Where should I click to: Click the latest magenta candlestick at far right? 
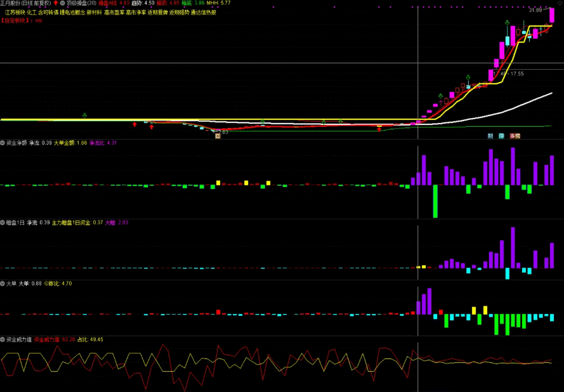[552, 15]
